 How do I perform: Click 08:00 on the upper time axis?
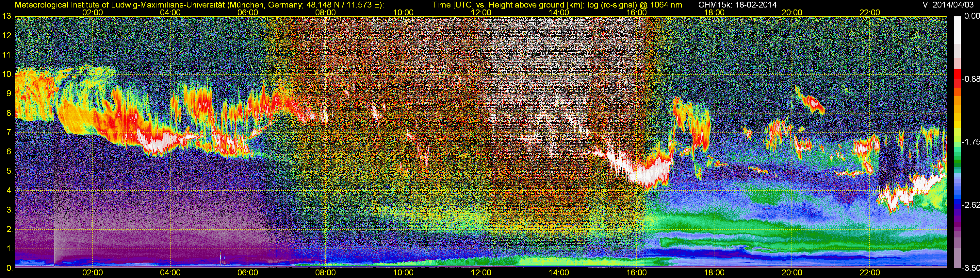click(326, 12)
